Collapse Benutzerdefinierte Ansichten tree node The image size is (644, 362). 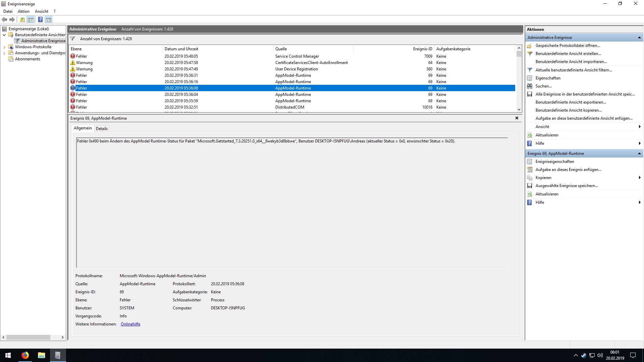(4, 35)
